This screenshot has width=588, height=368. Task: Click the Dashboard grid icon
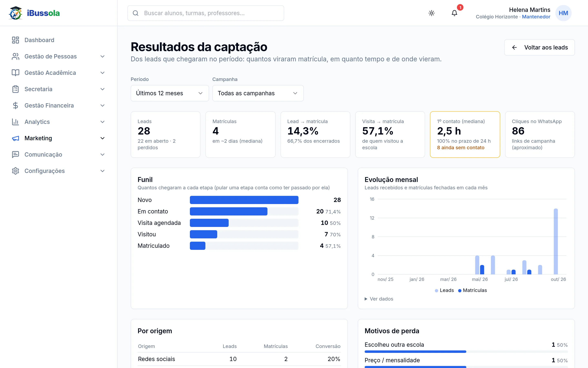coord(15,40)
